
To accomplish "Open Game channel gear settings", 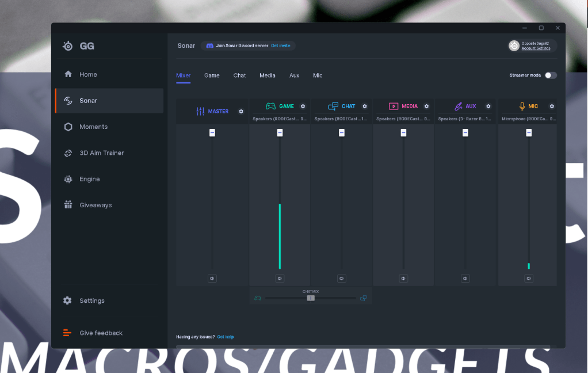I will pos(303,106).
